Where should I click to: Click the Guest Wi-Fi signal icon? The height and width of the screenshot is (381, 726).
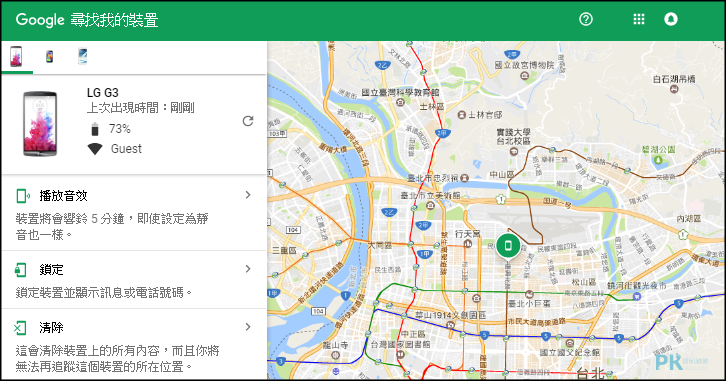[x=95, y=149]
